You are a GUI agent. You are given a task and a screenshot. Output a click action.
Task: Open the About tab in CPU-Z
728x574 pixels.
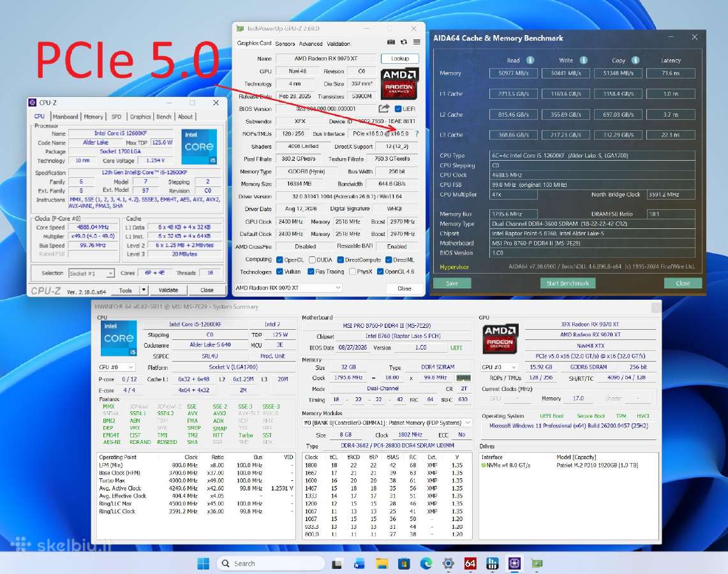point(185,117)
